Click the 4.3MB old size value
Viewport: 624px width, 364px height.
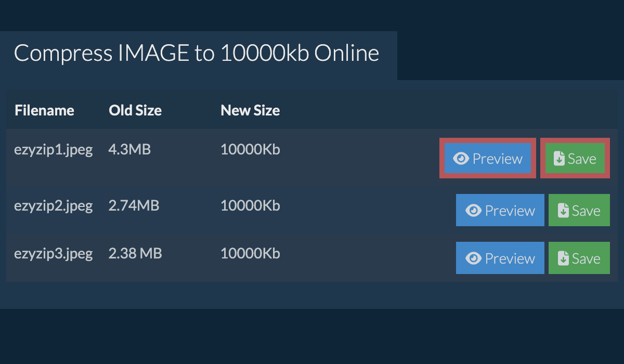tap(129, 150)
